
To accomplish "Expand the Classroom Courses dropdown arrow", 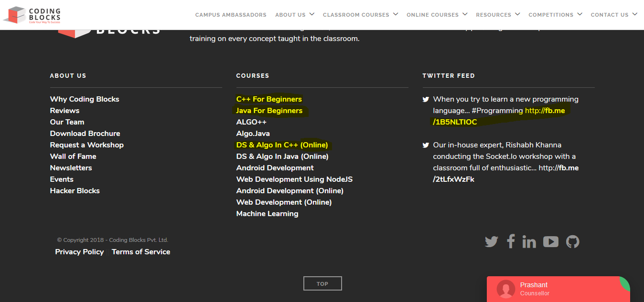I will pyautogui.click(x=396, y=14).
